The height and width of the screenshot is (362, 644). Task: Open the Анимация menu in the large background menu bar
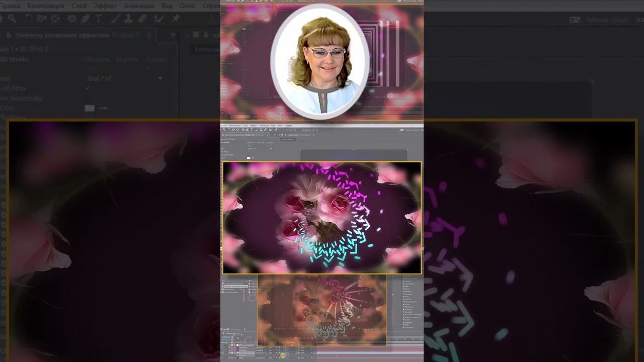[139, 6]
